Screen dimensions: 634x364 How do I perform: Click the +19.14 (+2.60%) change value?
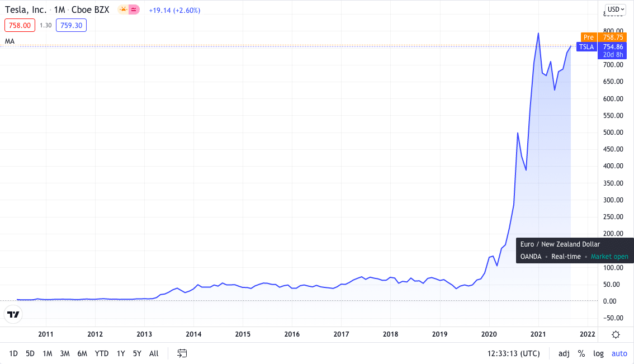pyautogui.click(x=174, y=10)
